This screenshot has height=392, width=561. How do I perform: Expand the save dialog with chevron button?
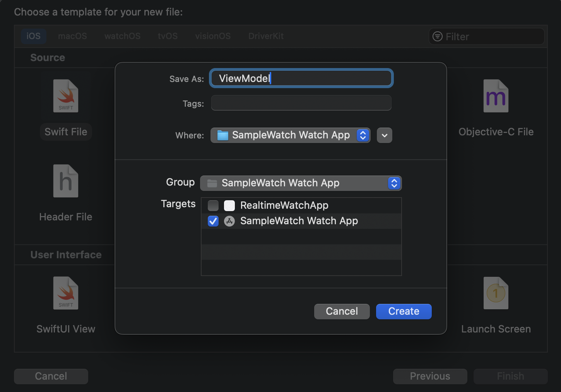385,135
